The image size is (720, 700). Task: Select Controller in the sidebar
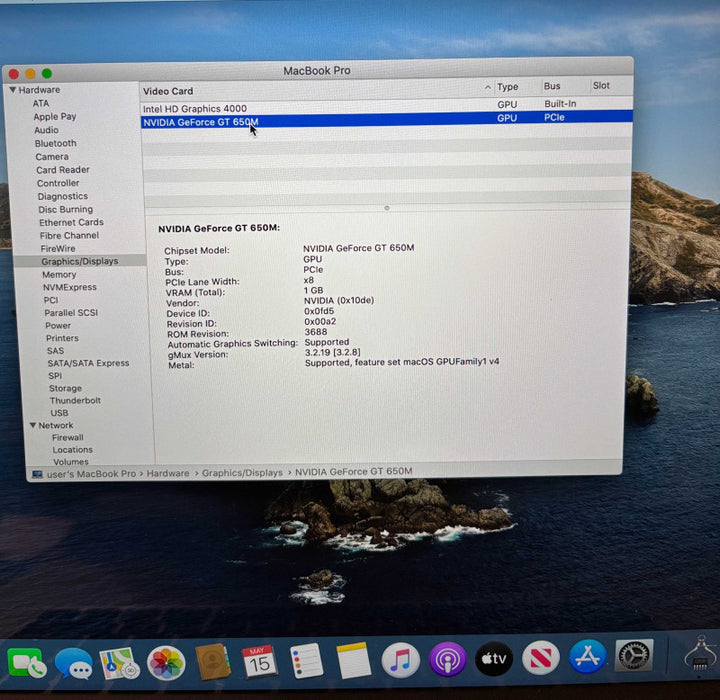click(x=58, y=183)
